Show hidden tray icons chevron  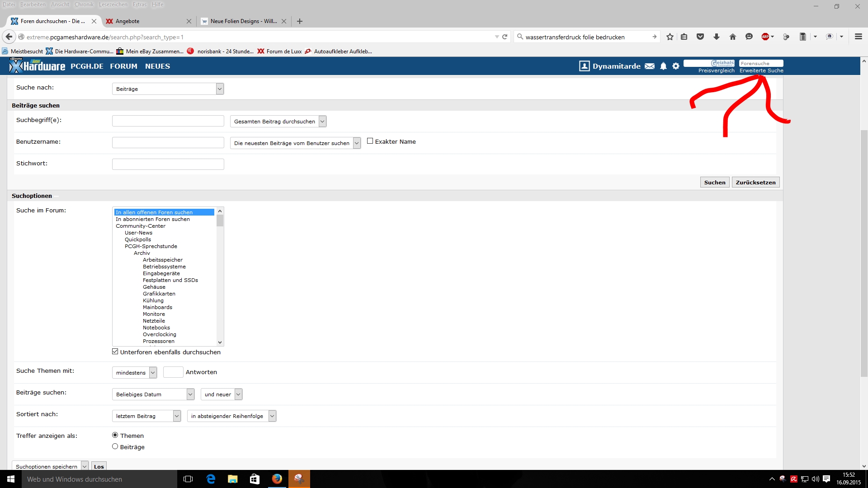772,479
